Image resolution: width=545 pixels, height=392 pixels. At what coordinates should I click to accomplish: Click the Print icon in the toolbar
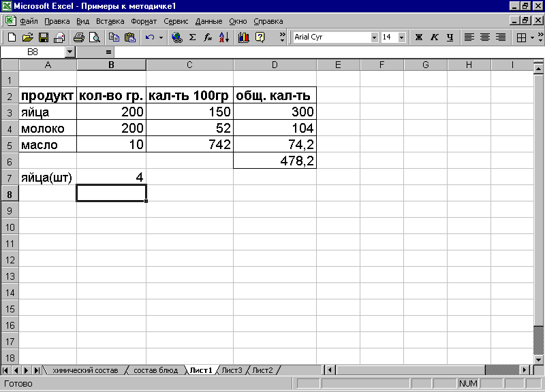79,37
